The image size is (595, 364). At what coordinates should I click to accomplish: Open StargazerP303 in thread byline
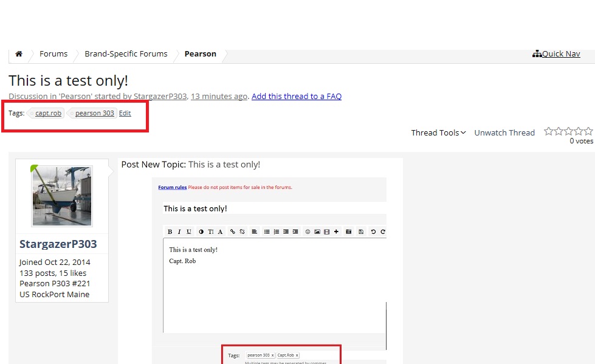[160, 97]
